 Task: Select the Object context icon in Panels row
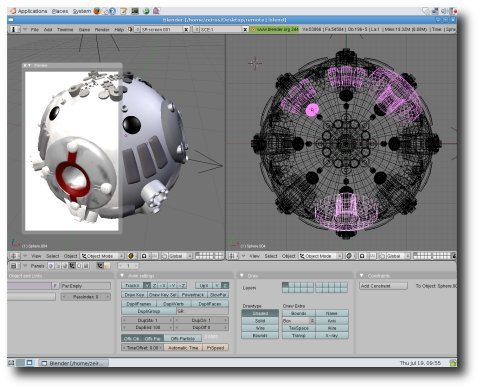[x=72, y=266]
